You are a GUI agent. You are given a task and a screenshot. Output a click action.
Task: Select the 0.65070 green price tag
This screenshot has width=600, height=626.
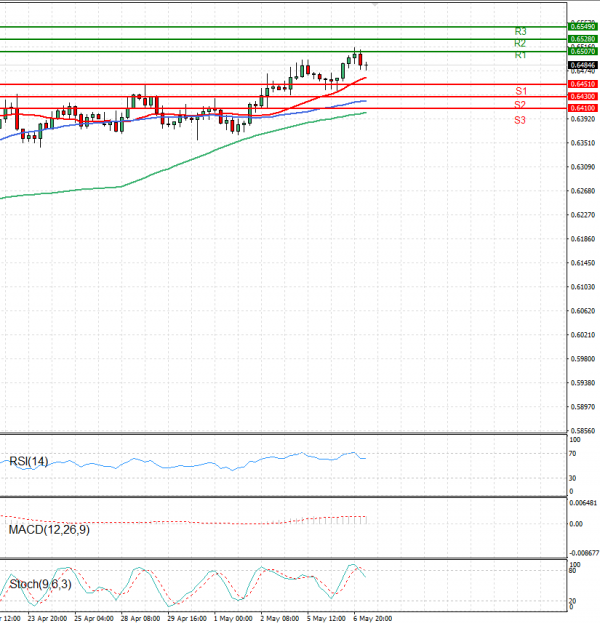(583, 51)
